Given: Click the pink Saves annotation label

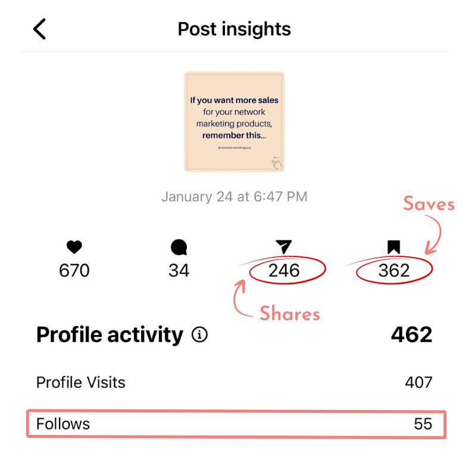Looking at the screenshot, I should 429,204.
